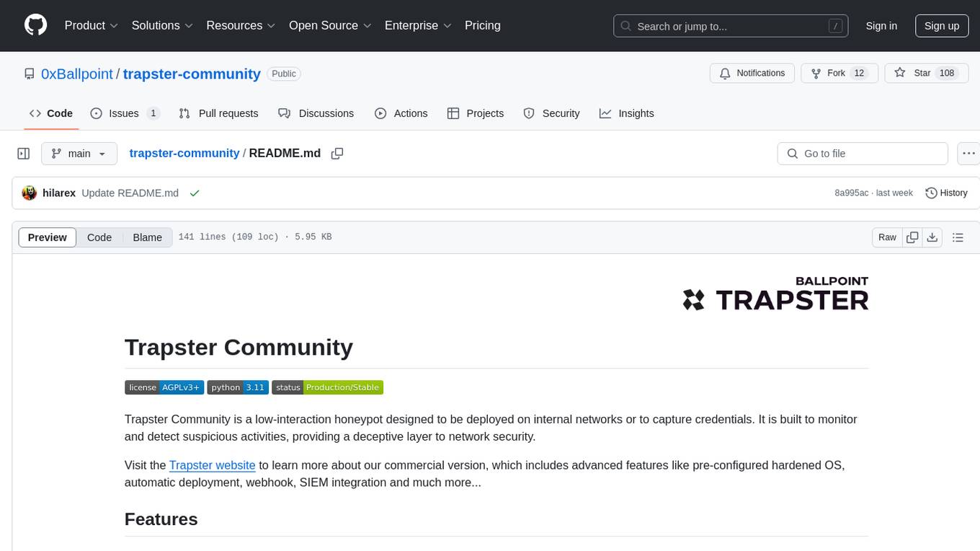Click the Sign up button
This screenshot has width=980, height=551.
pos(942,26)
